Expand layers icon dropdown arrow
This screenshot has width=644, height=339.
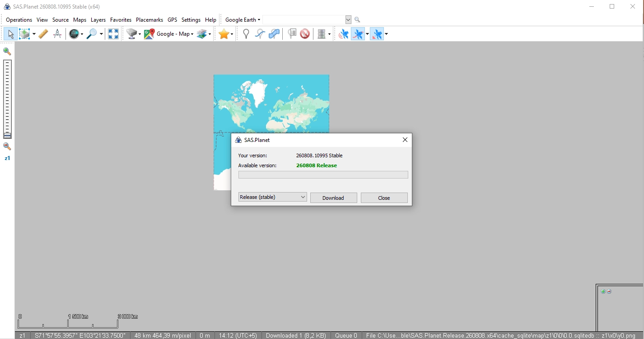(210, 34)
